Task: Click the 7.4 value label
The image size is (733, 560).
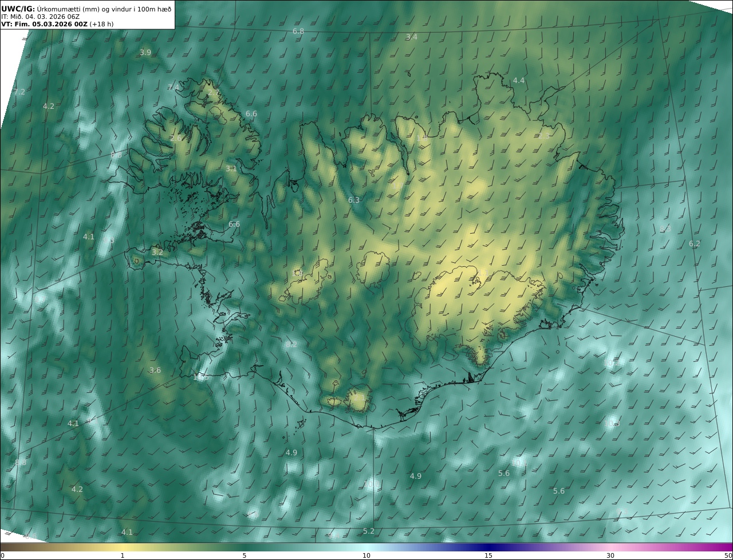Action: [173, 87]
